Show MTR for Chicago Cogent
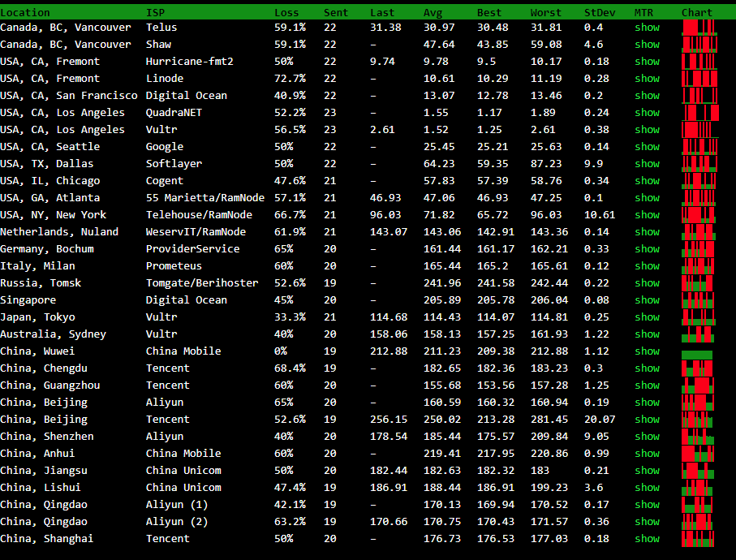The width and height of the screenshot is (736, 560). click(x=647, y=181)
